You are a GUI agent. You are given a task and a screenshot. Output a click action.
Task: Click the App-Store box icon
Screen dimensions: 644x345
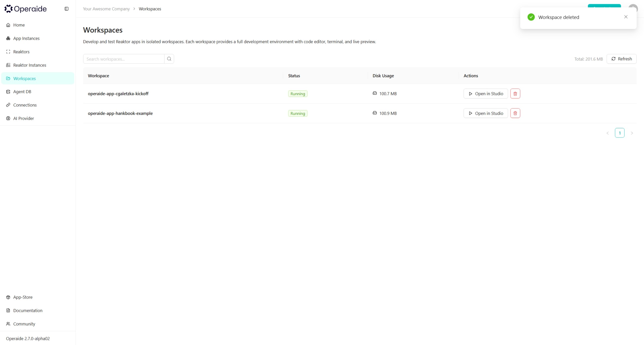pos(8,297)
